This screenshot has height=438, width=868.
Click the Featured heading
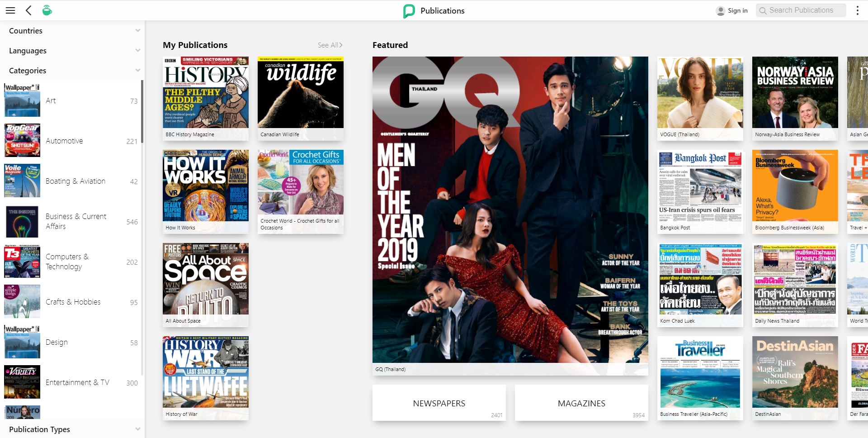pos(390,45)
